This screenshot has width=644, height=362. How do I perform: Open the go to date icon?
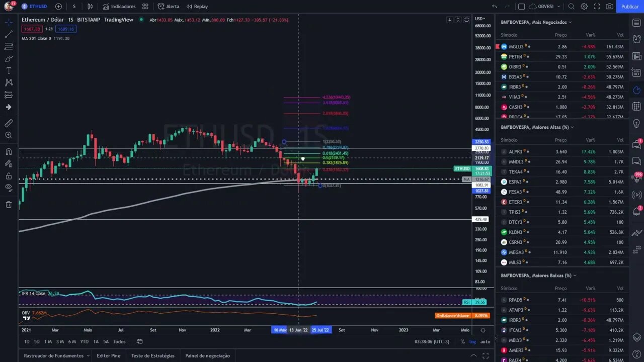point(139,342)
